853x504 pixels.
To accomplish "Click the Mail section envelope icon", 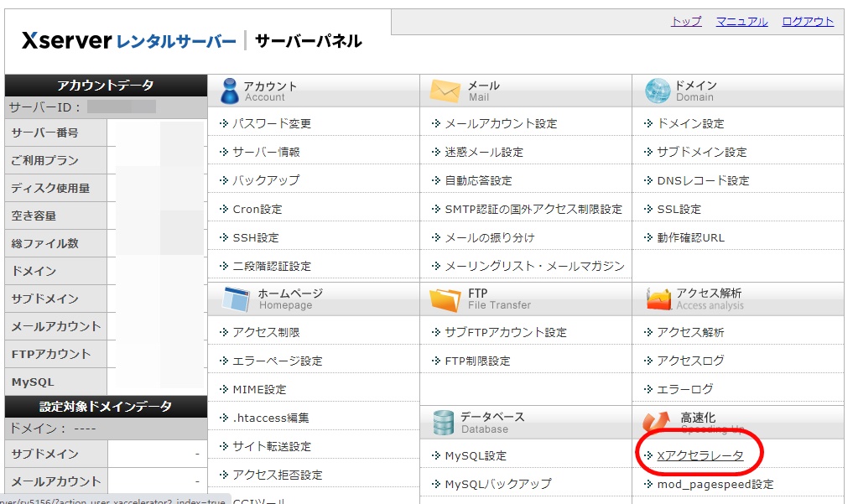I will (445, 91).
